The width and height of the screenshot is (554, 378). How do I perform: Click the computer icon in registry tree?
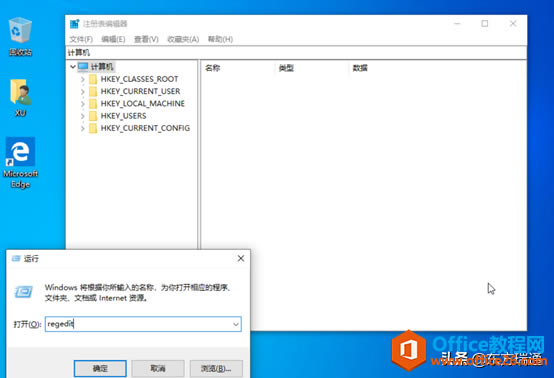point(83,66)
